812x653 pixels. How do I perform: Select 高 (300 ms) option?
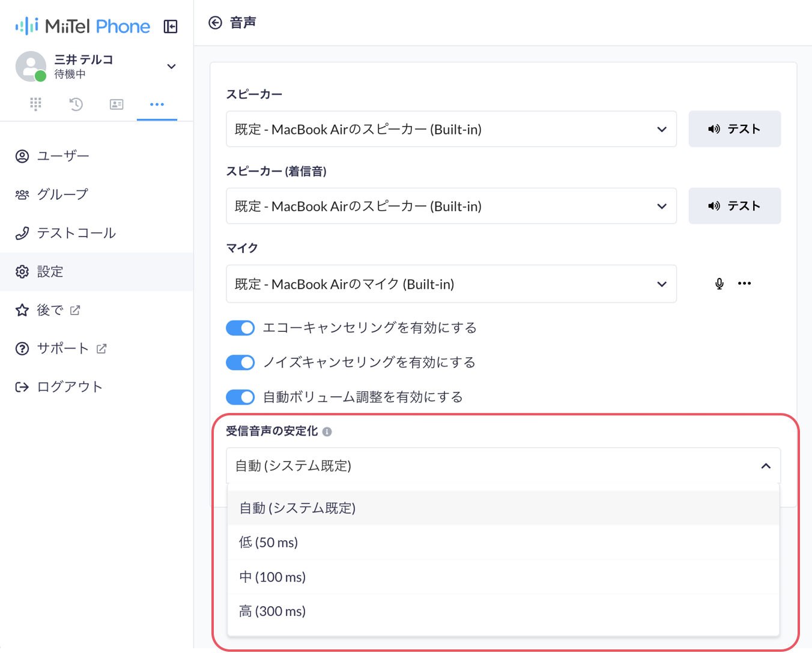click(503, 611)
